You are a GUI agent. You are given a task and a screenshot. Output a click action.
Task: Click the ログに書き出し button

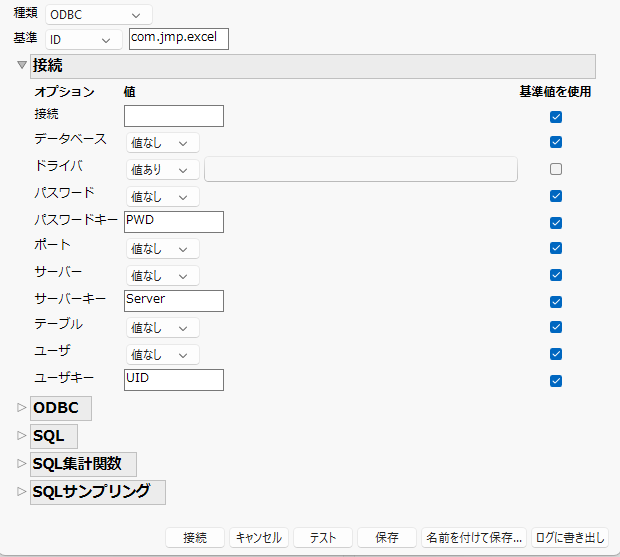(x=570, y=538)
